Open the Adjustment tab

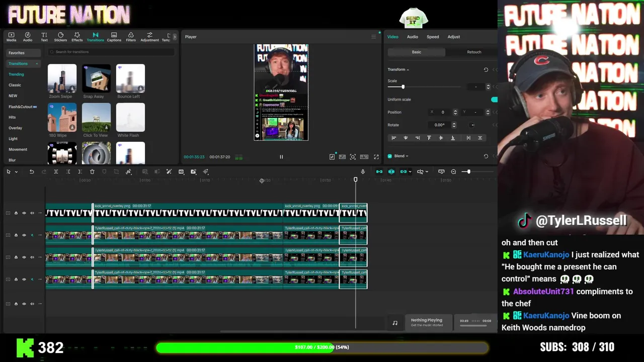(149, 37)
